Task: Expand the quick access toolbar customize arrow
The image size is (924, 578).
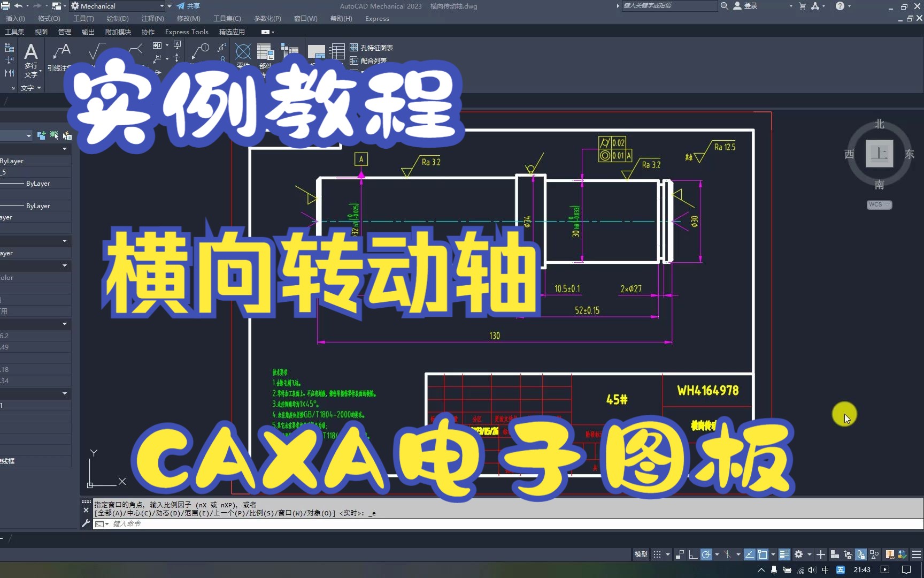Action: point(170,6)
